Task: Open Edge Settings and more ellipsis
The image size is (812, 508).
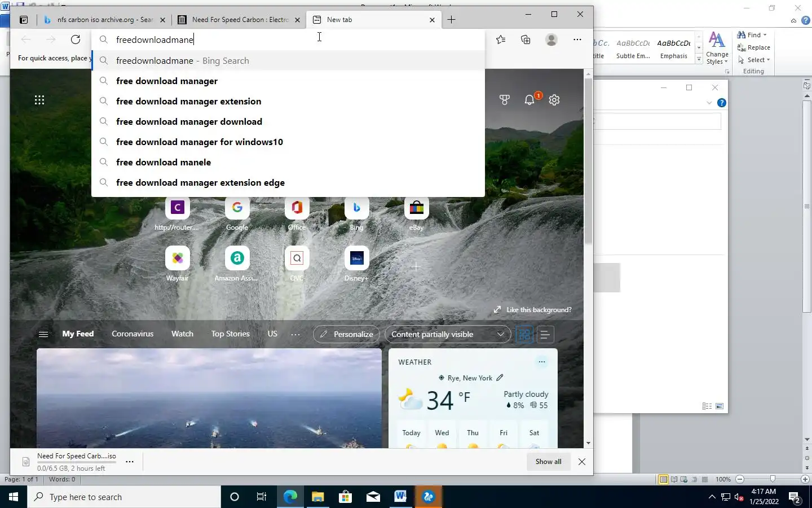Action: (577, 40)
